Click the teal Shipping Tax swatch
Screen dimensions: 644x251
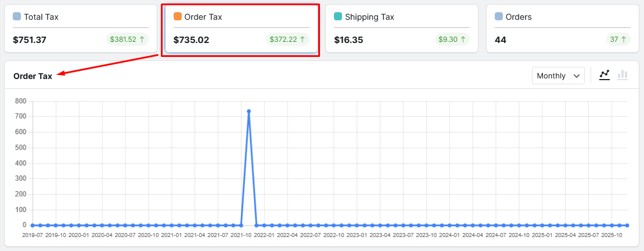pos(338,17)
